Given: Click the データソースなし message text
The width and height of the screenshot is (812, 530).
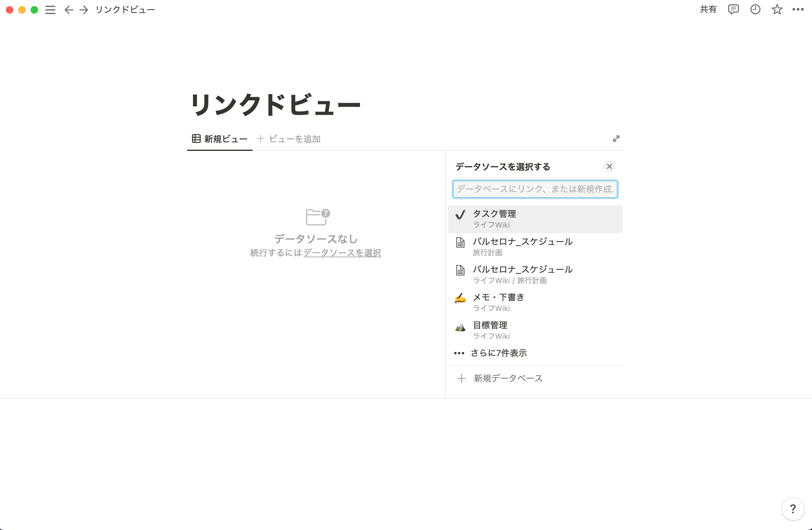Looking at the screenshot, I should [316, 239].
